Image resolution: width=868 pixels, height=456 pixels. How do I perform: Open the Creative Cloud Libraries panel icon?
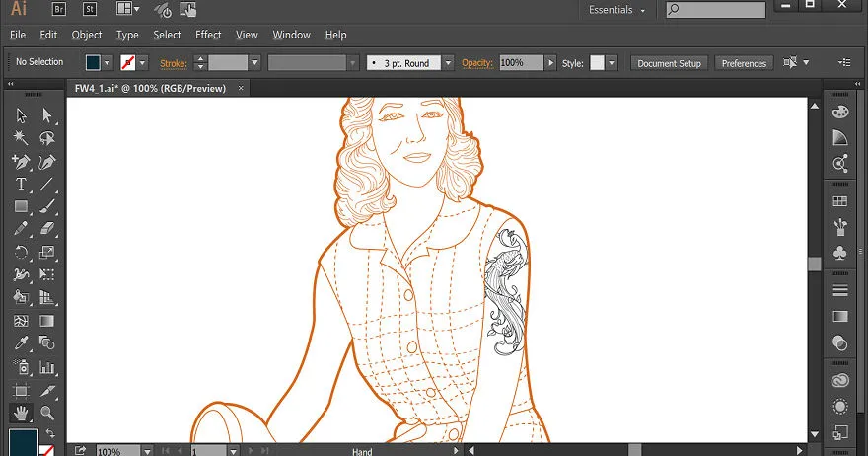839,381
